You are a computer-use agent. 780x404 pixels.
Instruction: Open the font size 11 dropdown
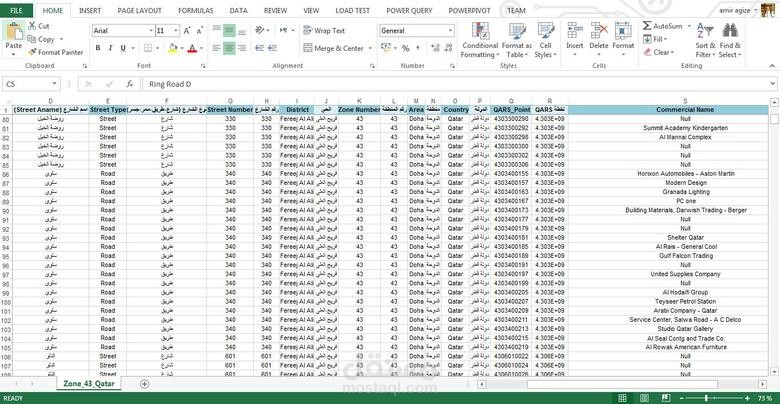(x=176, y=31)
